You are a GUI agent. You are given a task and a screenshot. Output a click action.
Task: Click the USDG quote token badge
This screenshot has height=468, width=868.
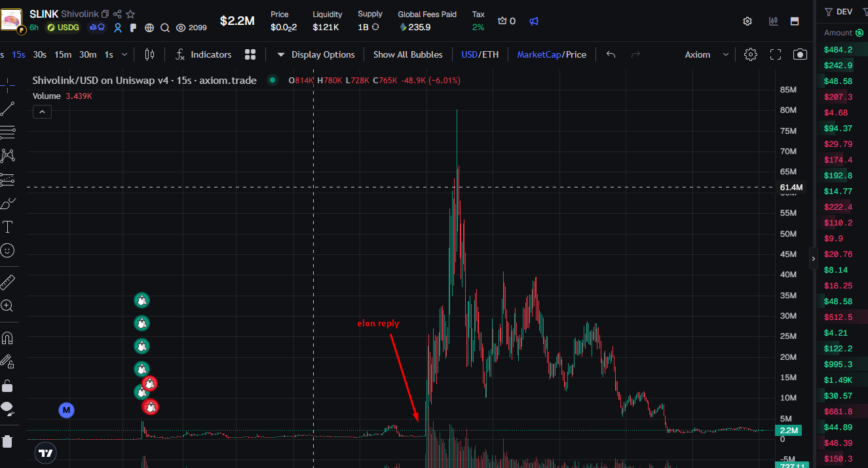64,28
